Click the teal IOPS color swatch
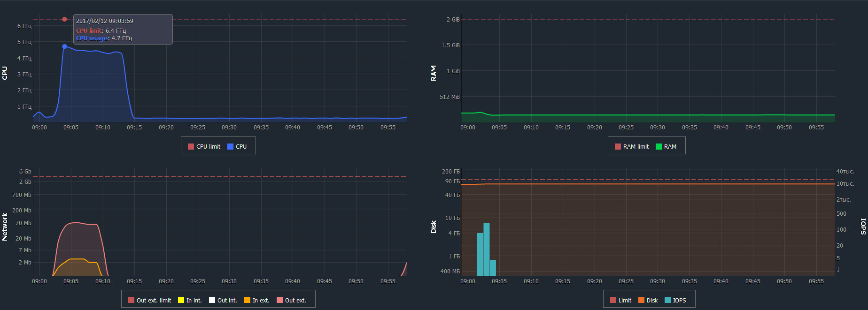 667,300
